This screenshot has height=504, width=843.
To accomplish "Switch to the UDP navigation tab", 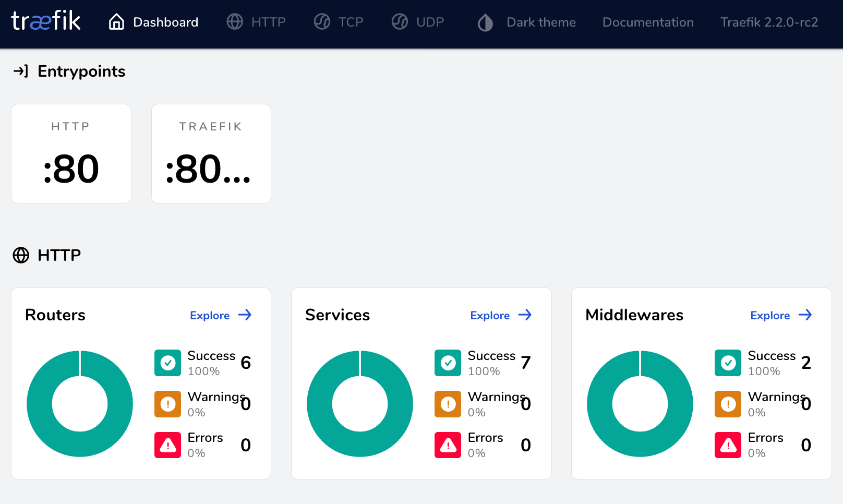I will [x=418, y=22].
